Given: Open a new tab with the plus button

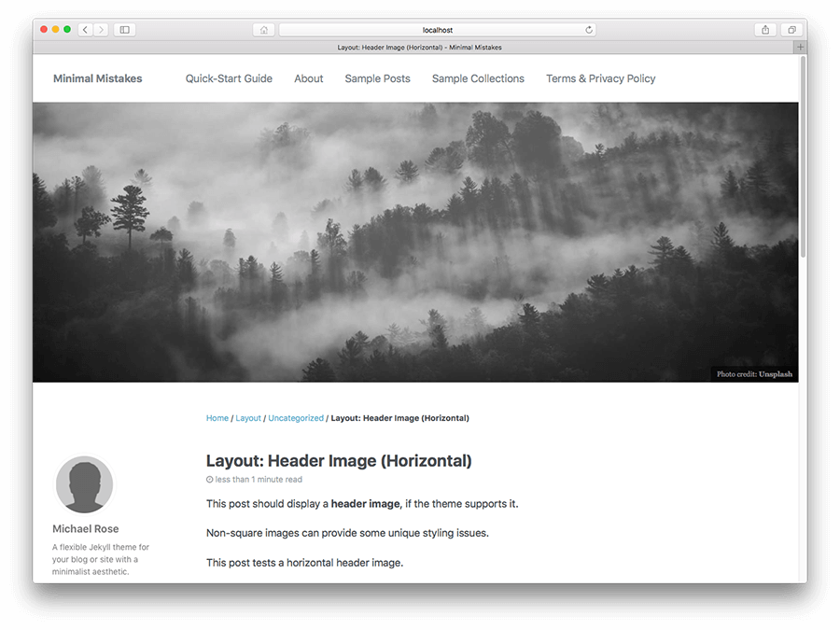Looking at the screenshot, I should (801, 46).
